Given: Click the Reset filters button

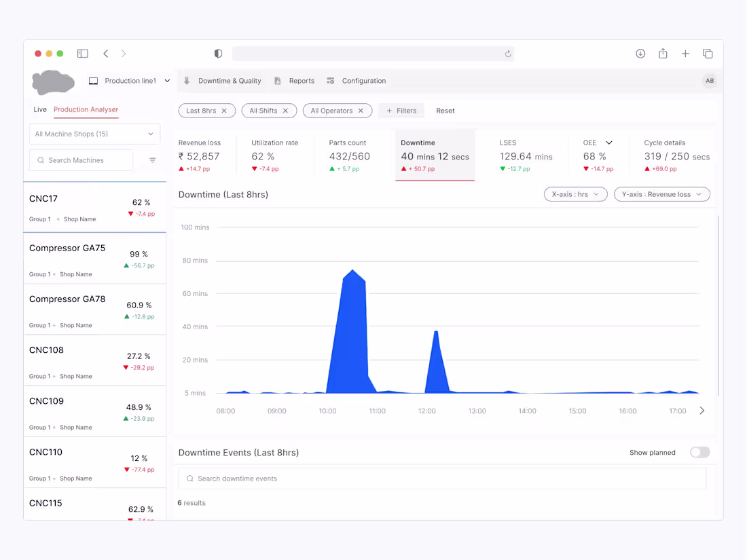Looking at the screenshot, I should 445,111.
